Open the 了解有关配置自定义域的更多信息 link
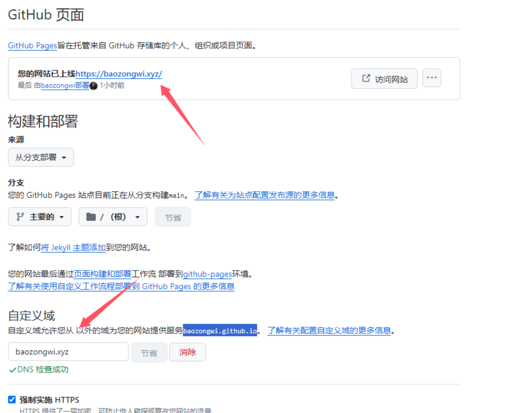Image resolution: width=532 pixels, height=413 pixels. click(329, 331)
